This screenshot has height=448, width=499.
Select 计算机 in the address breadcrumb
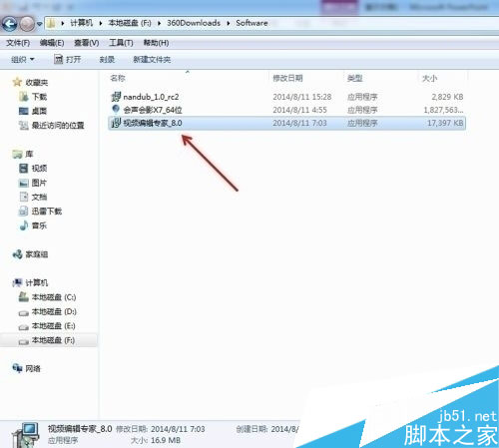81,23
